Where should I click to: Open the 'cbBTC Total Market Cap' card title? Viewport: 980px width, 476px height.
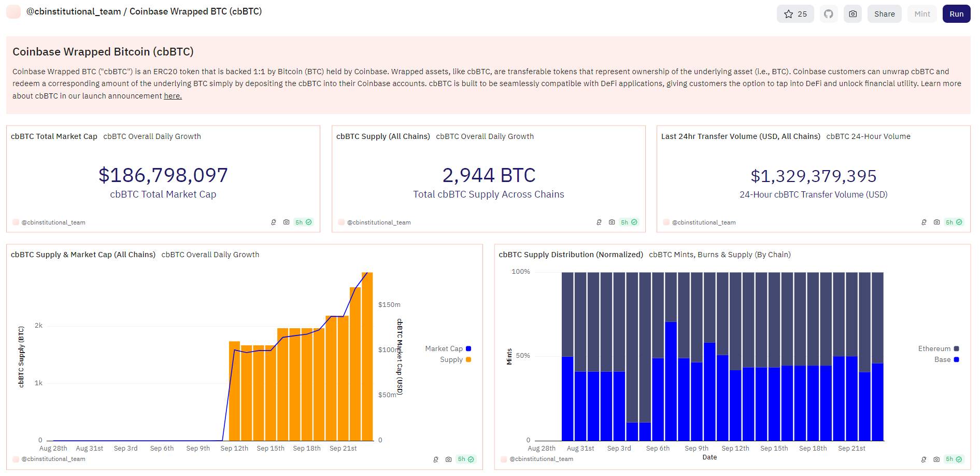click(x=54, y=136)
